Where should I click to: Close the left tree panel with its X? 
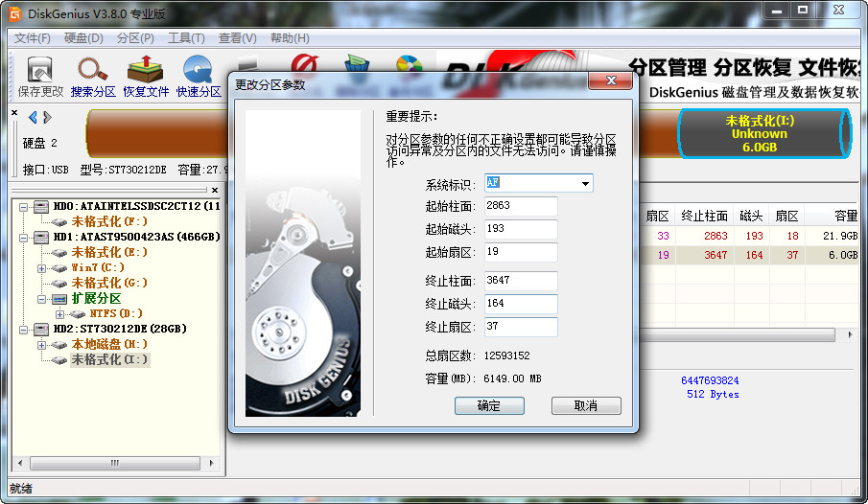[215, 190]
